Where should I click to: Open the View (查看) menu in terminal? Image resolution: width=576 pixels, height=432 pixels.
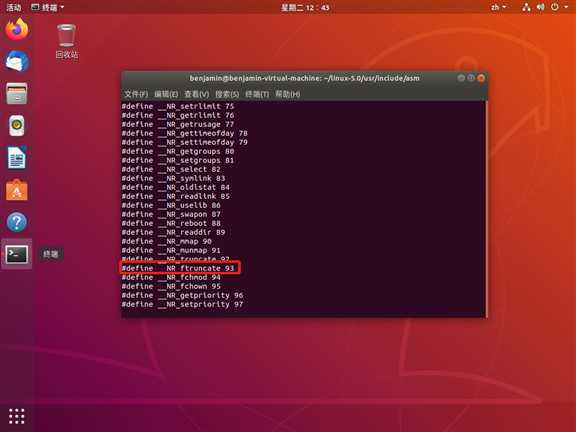pos(197,94)
